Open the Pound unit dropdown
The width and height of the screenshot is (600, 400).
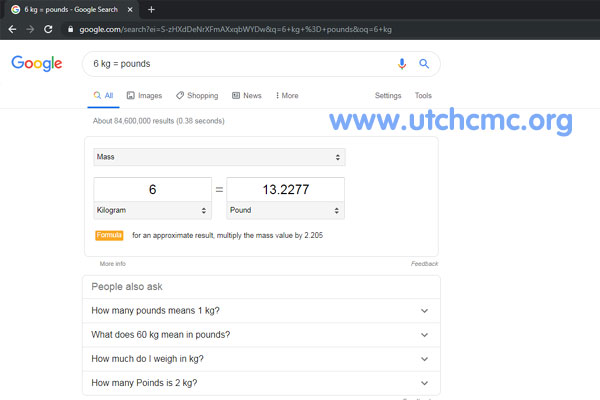tap(285, 210)
